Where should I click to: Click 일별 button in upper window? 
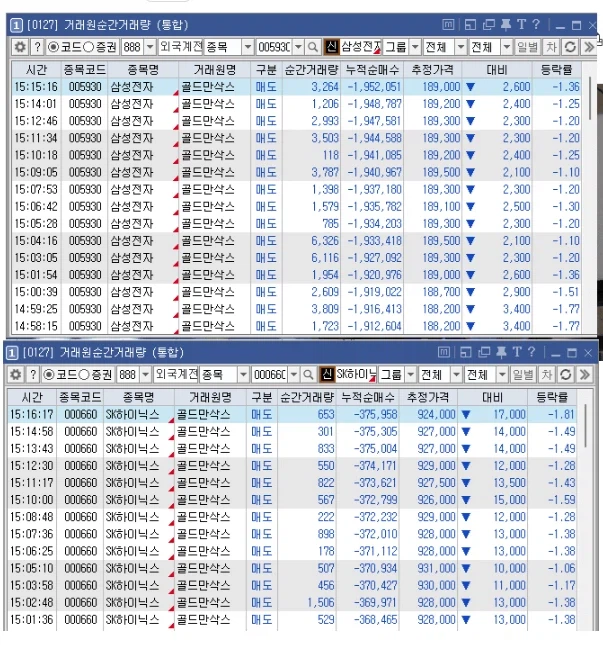(527, 47)
